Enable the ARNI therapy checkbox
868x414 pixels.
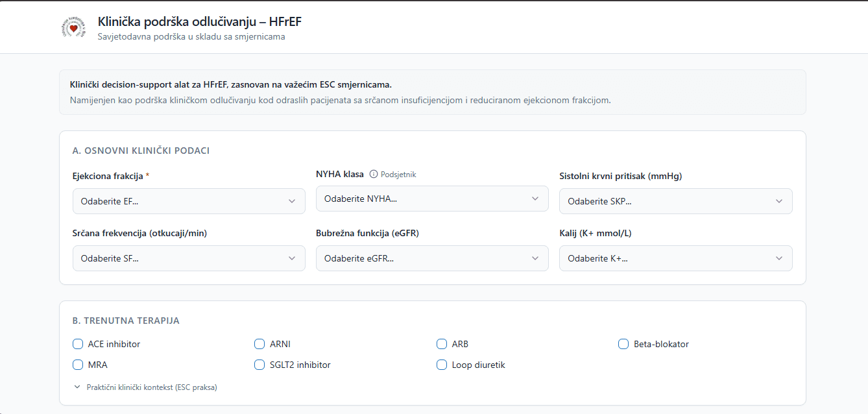coord(259,344)
